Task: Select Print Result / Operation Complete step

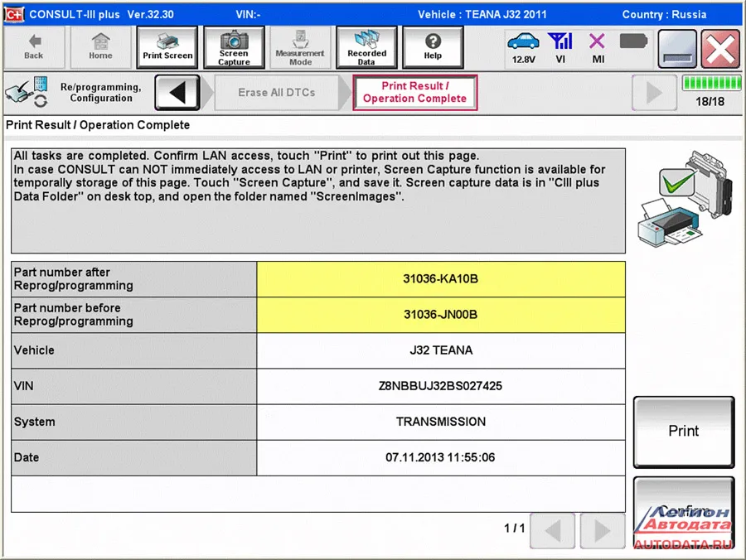Action: click(414, 93)
